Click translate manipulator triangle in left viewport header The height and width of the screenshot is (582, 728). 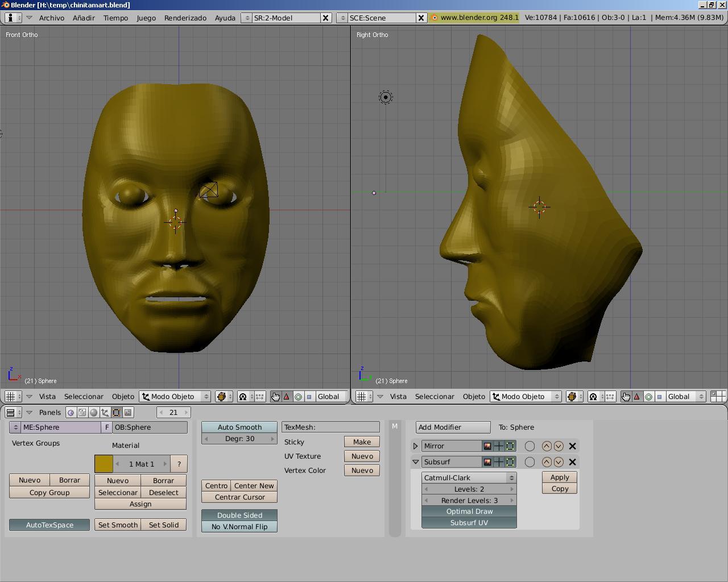287,397
